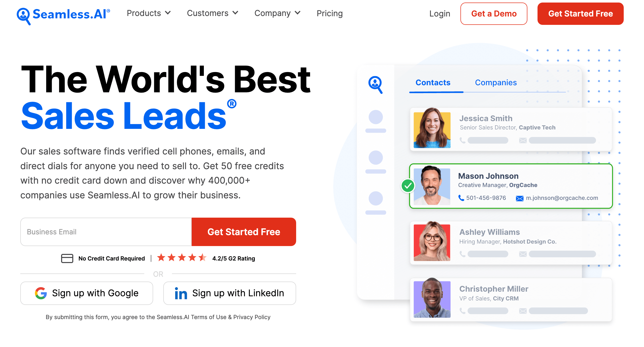This screenshot has width=644, height=347.
Task: Expand the Customers dropdown menu
Action: [x=212, y=13]
